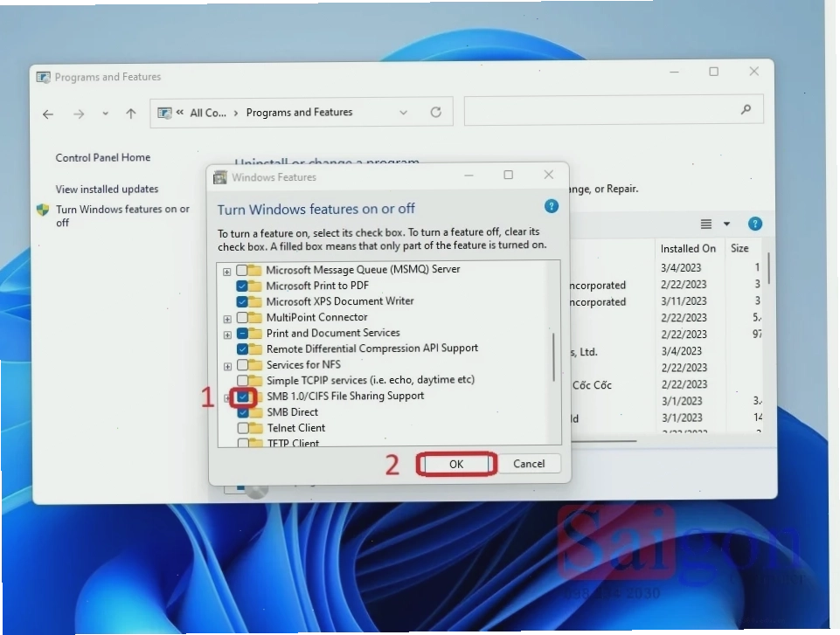This screenshot has height=635, width=840.
Task: Sort programs by Installed On column
Action: (688, 248)
